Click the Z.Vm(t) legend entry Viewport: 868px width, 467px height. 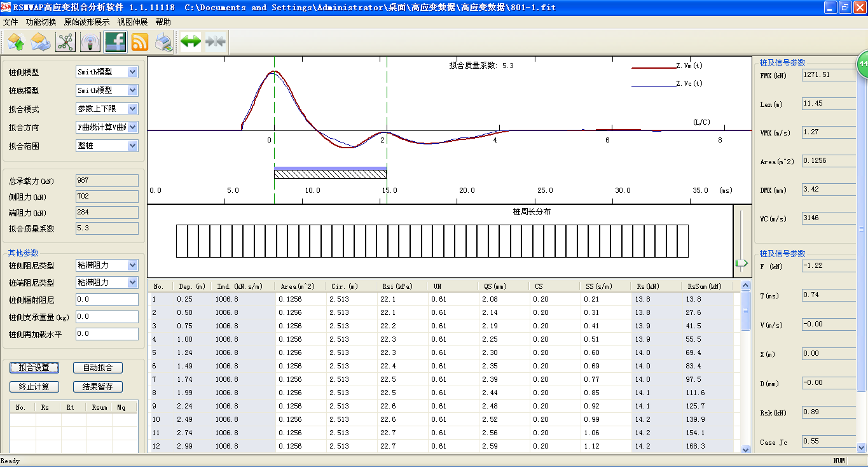point(666,66)
